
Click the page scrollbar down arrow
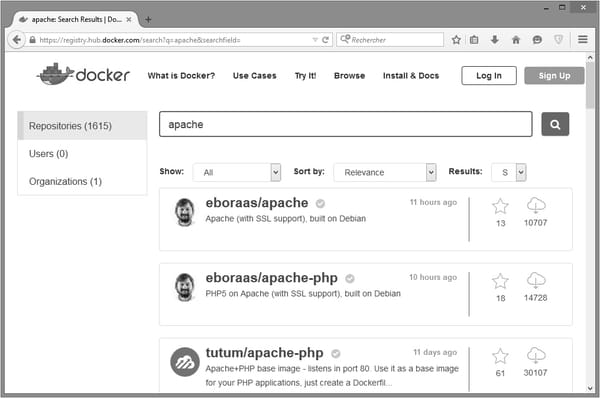tap(590, 388)
